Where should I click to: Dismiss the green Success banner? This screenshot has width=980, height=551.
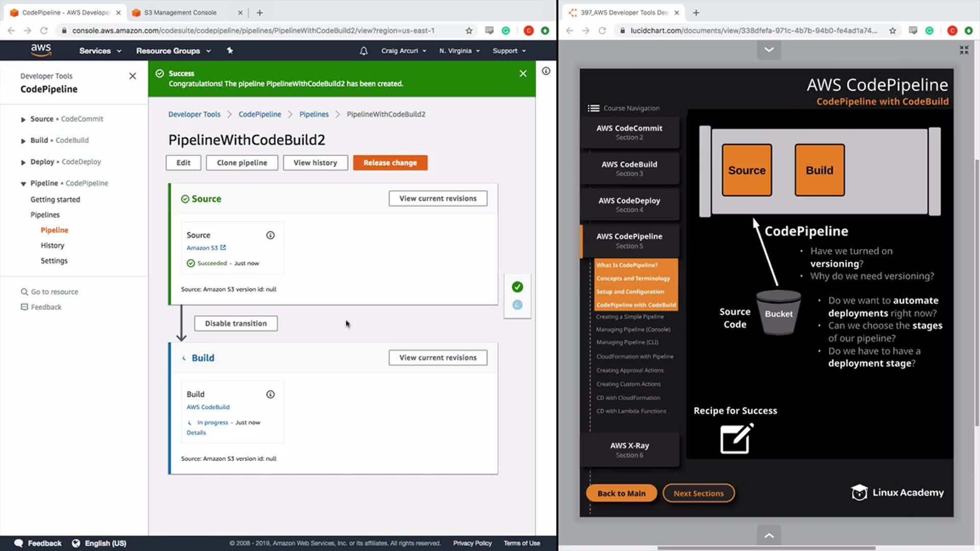coord(523,74)
